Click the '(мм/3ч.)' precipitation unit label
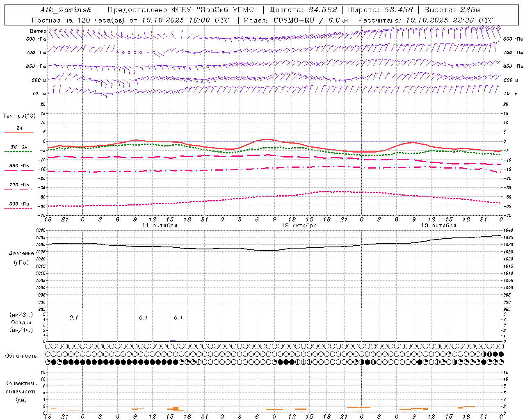 [21, 315]
